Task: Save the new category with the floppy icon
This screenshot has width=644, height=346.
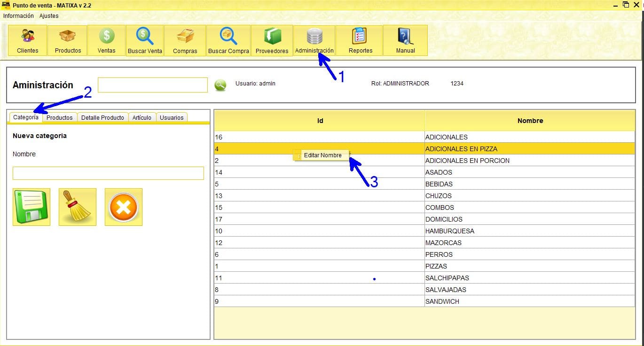Action: pyautogui.click(x=31, y=207)
